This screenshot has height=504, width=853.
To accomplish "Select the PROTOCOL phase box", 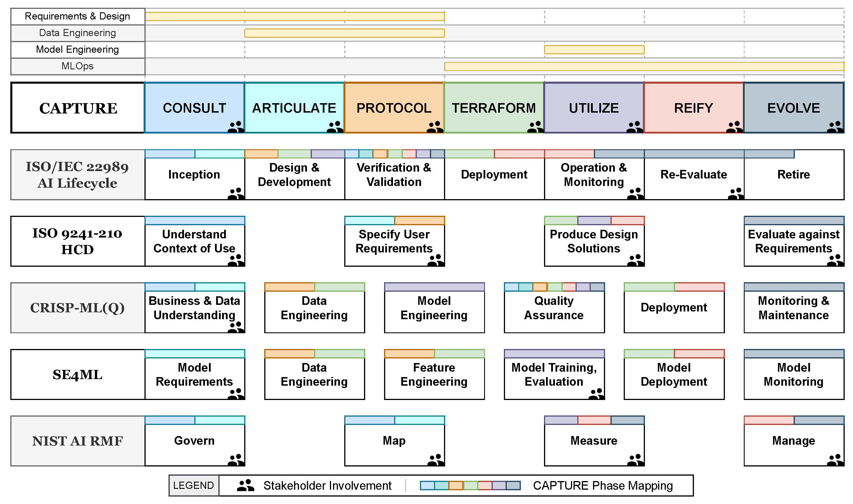I will 394,108.
